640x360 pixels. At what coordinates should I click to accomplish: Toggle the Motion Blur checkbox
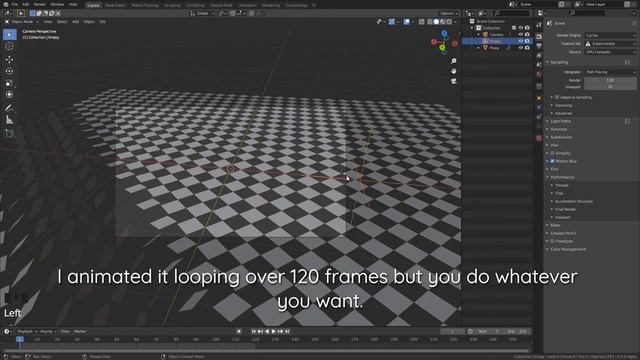tap(552, 161)
